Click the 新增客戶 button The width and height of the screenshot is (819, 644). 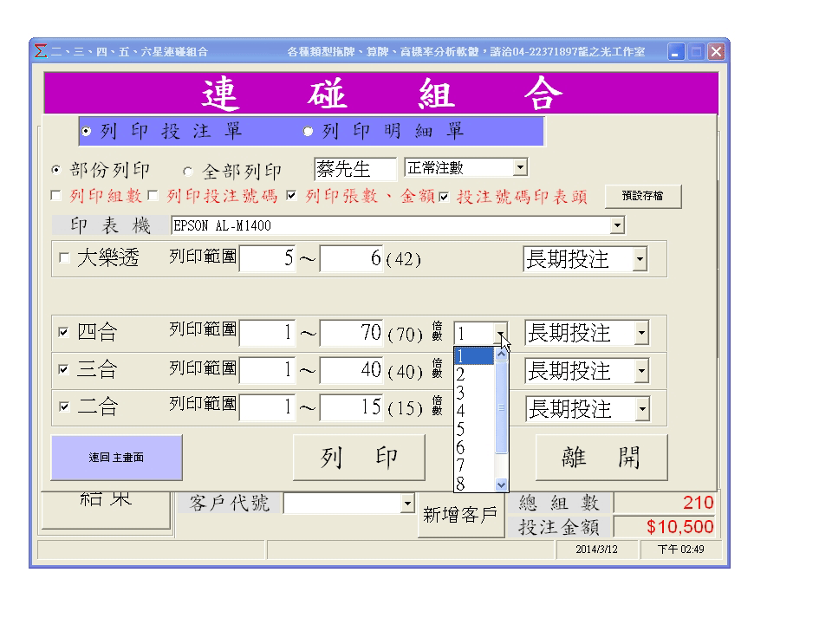click(x=461, y=515)
